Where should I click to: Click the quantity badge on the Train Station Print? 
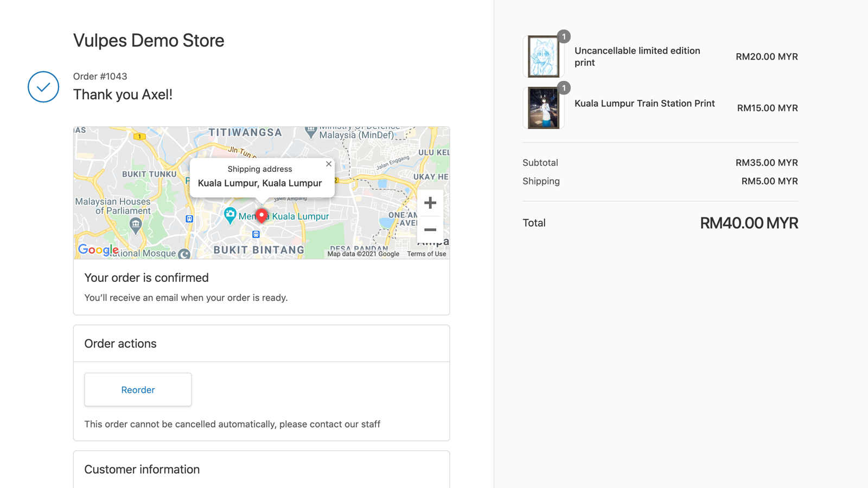564,88
